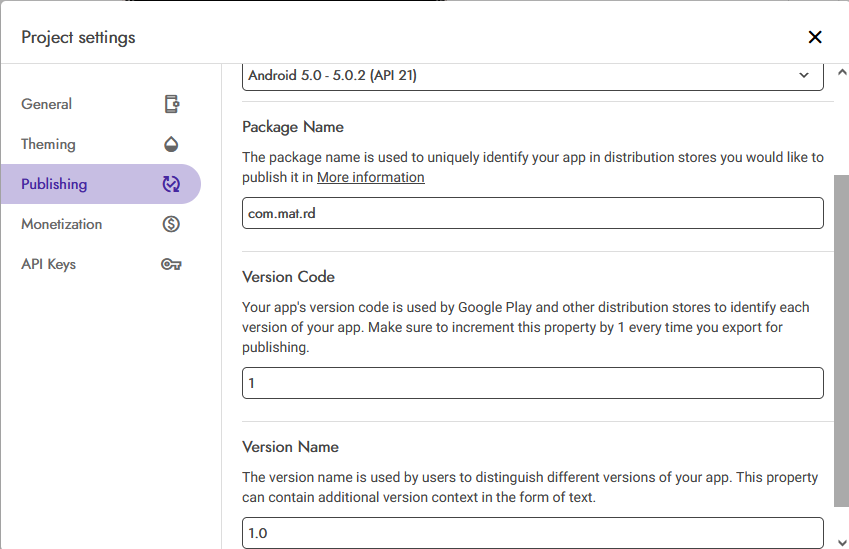The height and width of the screenshot is (549, 849).
Task: Click into the Version Code input field
Action: 533,383
